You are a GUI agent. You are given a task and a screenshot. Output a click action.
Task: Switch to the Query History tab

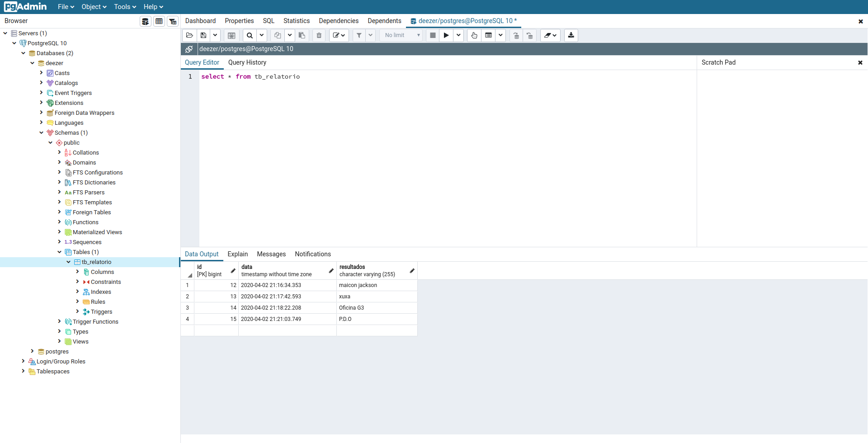[x=247, y=62]
